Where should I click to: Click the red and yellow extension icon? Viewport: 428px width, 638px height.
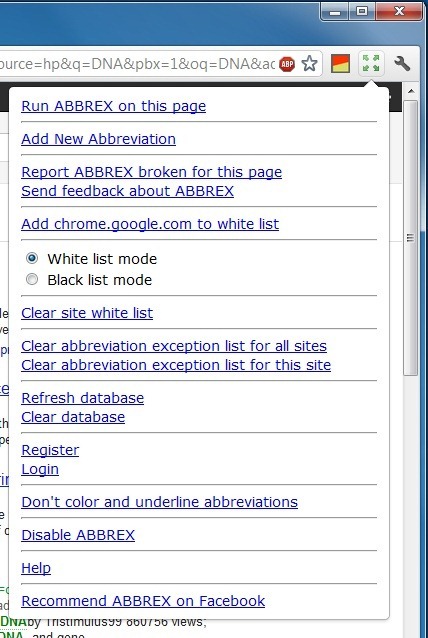pyautogui.click(x=341, y=64)
